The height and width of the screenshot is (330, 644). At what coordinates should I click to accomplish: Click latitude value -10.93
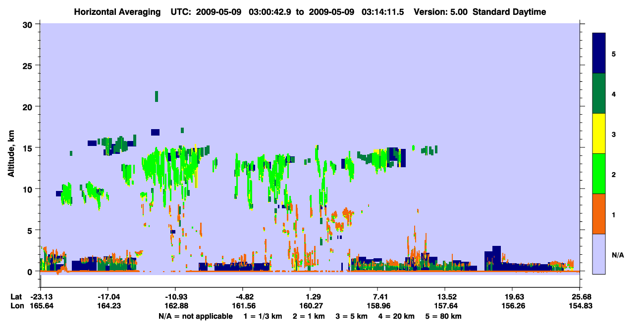(x=175, y=297)
